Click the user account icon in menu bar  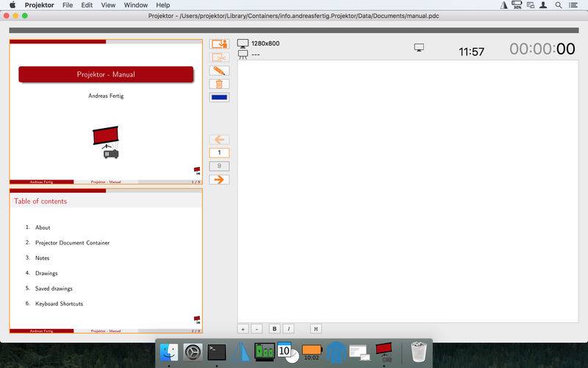tap(543, 5)
